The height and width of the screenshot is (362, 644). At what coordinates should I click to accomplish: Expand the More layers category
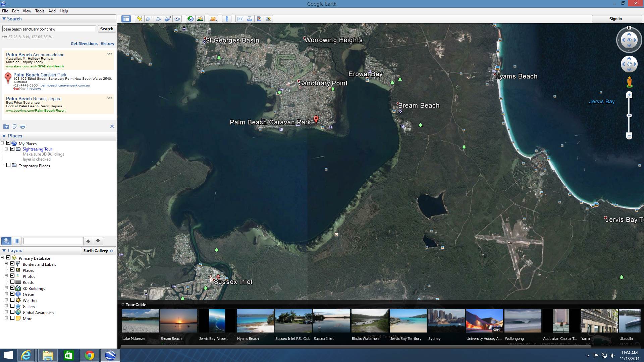coord(6,318)
